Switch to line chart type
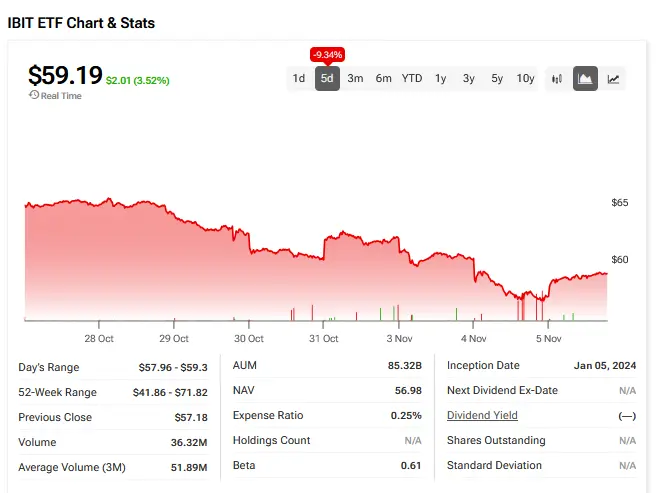Viewport: 657px width, 493px height. pyautogui.click(x=613, y=78)
